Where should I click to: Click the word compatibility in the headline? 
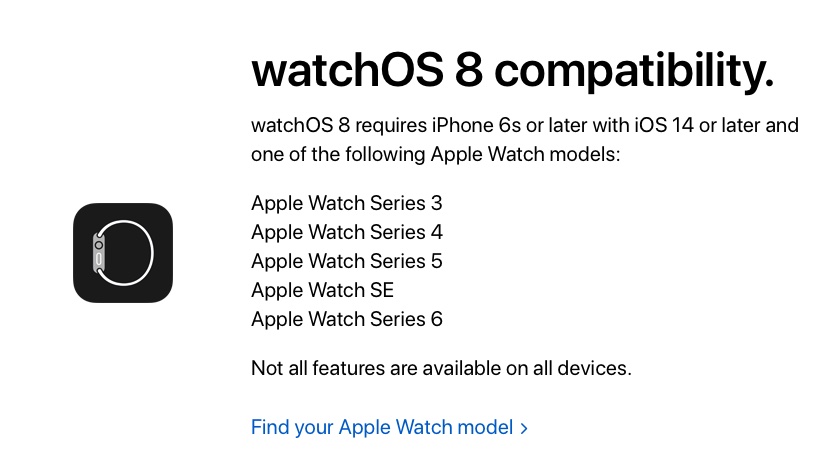(x=634, y=72)
